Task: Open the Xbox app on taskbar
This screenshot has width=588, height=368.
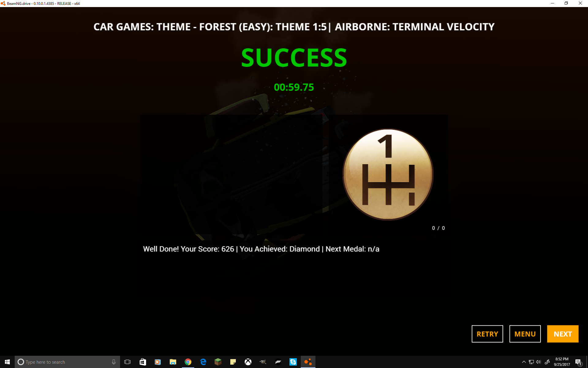Action: [248, 362]
